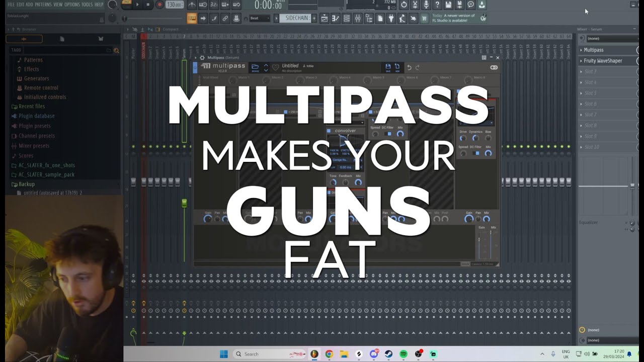The height and width of the screenshot is (362, 644).
Task: Click the Windows taskbar Search box
Action: tap(269, 354)
